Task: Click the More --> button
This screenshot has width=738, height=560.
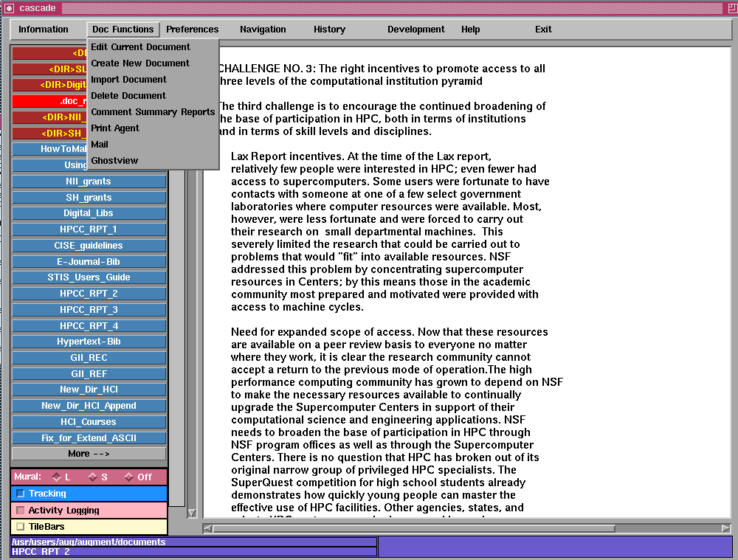Action: pyautogui.click(x=89, y=454)
